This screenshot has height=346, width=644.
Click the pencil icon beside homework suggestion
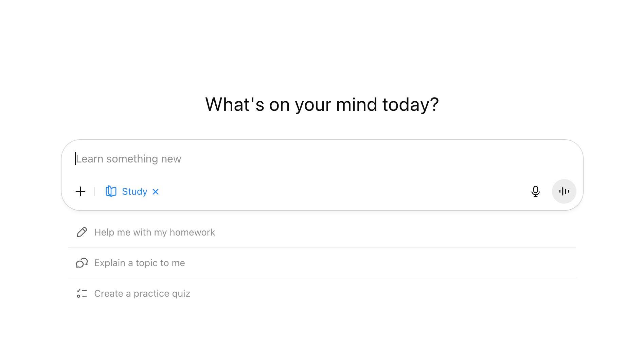click(x=82, y=232)
